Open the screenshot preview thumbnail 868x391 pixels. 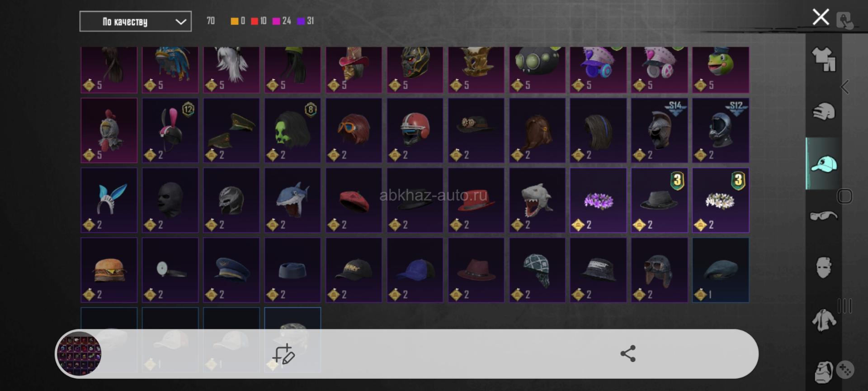79,354
